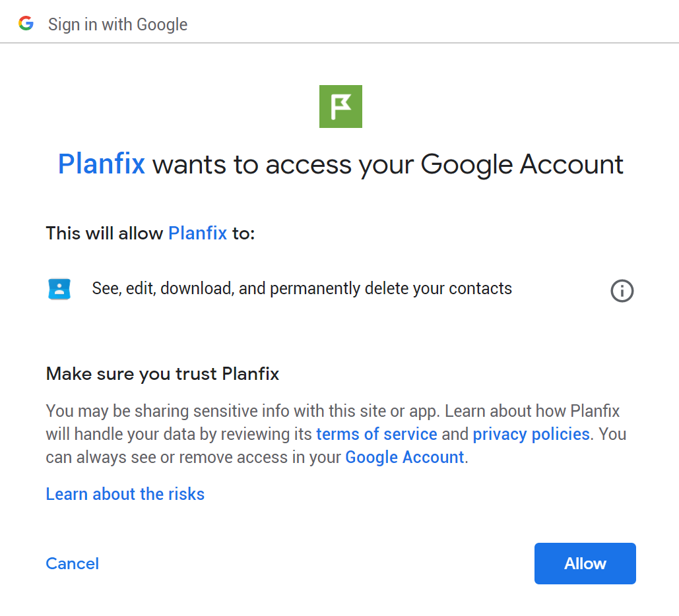Open the privacy policies link
679x616 pixels.
[x=531, y=434]
